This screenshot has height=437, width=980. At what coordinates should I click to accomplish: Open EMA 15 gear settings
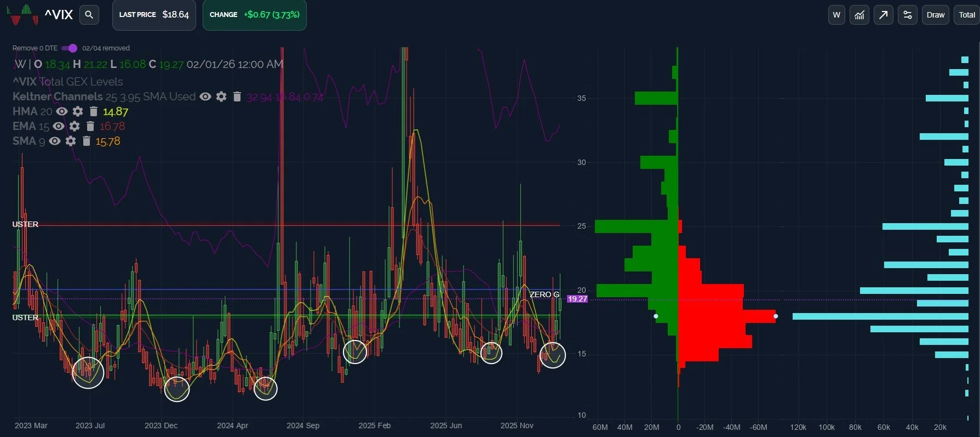tap(74, 126)
